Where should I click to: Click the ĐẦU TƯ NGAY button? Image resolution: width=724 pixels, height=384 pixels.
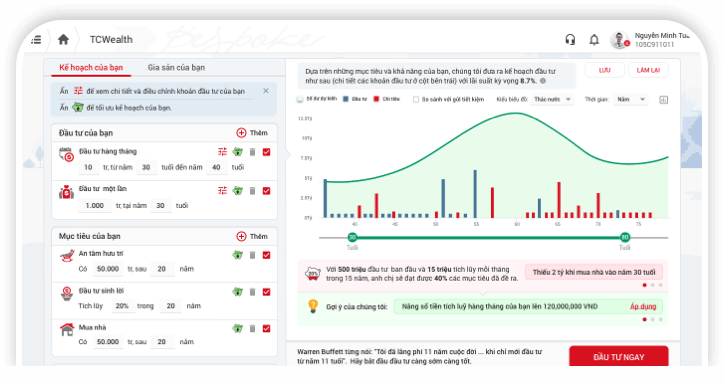pyautogui.click(x=619, y=357)
